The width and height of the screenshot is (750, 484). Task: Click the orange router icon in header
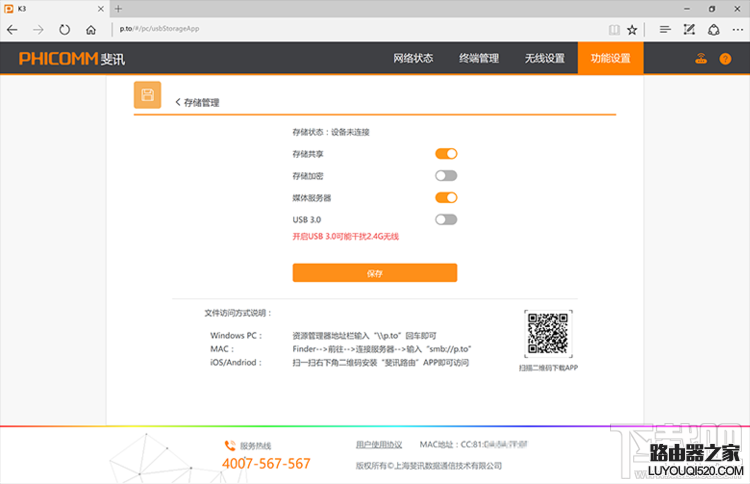701,58
